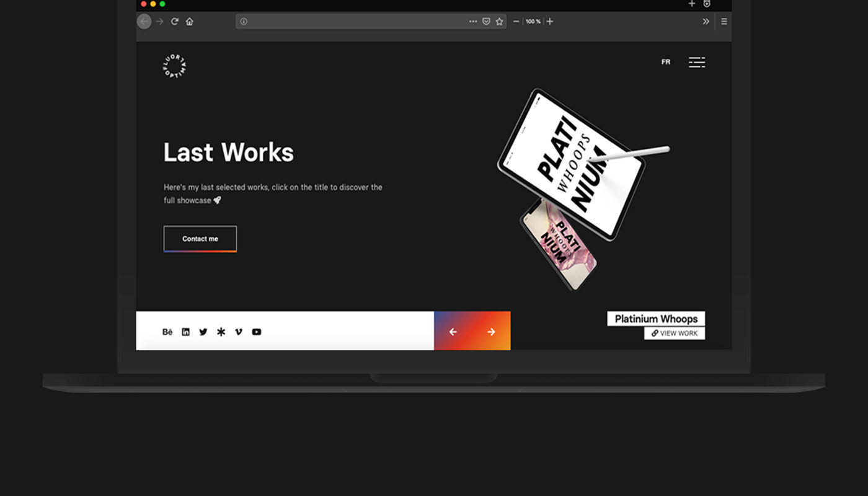Open the Firefox application menu
This screenshot has width=868, height=496.
tap(724, 22)
